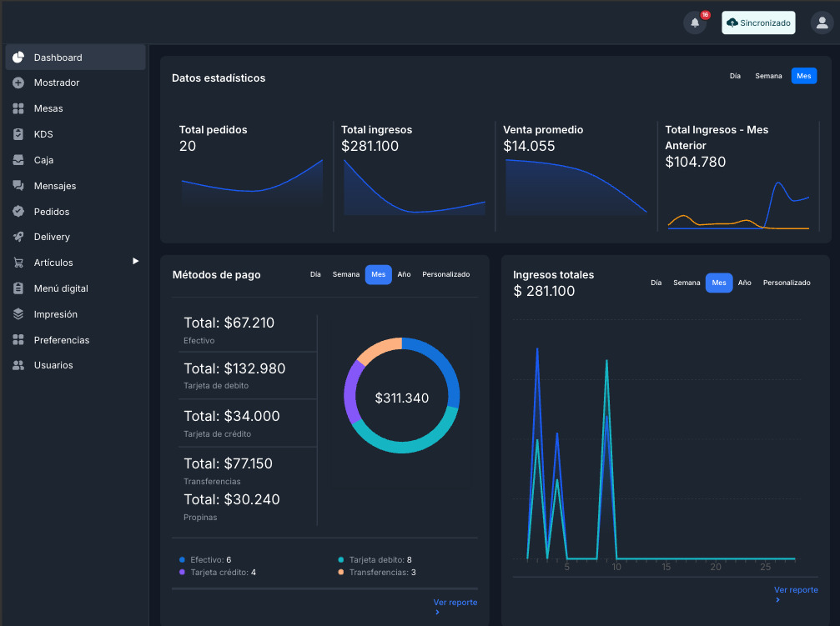Click chevron under Métodos de pago Ver reporte
Image resolution: width=840 pixels, height=626 pixels.
438,612
